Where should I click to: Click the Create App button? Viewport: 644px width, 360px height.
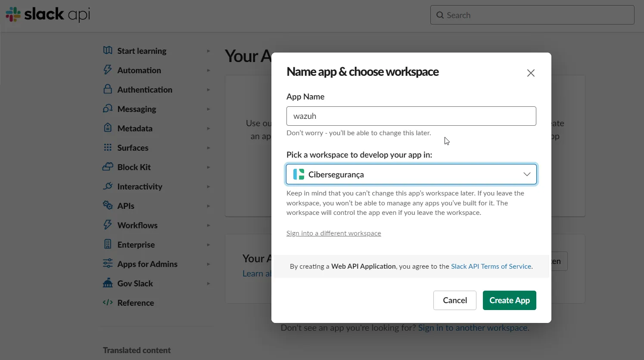(510, 300)
